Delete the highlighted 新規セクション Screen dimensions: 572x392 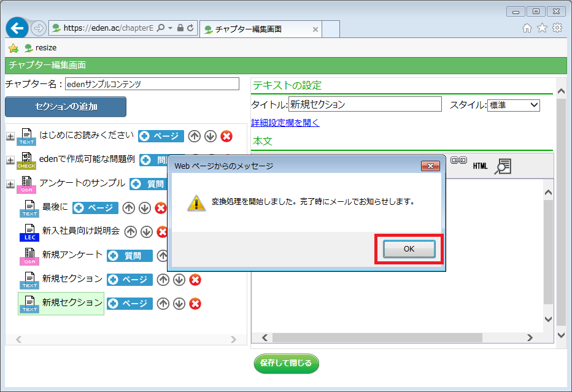point(195,304)
